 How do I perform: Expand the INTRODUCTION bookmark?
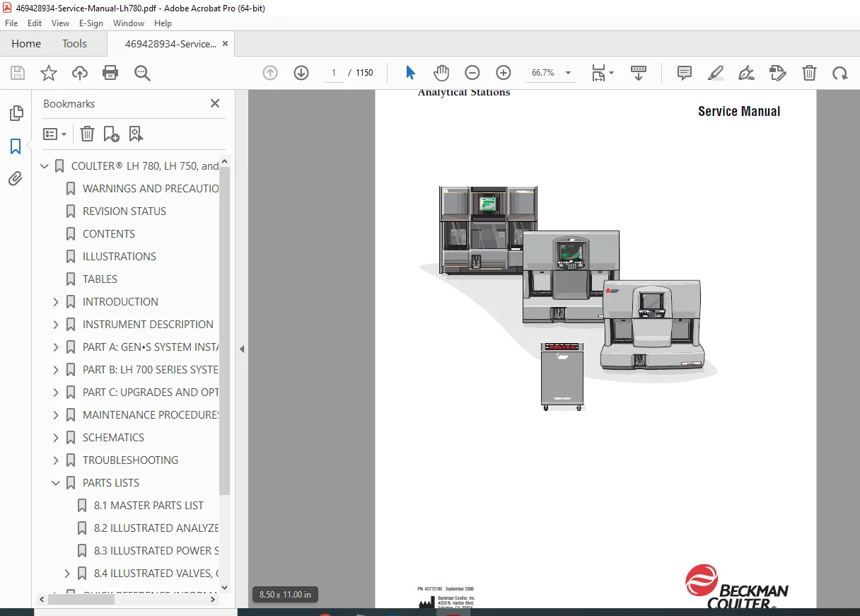pos(56,302)
